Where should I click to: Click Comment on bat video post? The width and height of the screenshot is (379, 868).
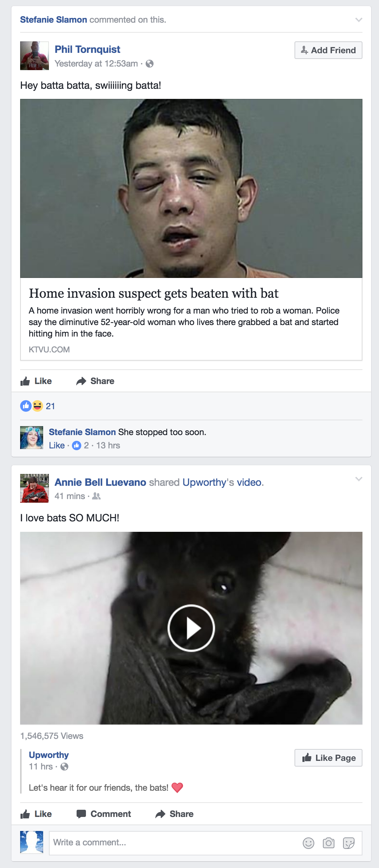[104, 814]
